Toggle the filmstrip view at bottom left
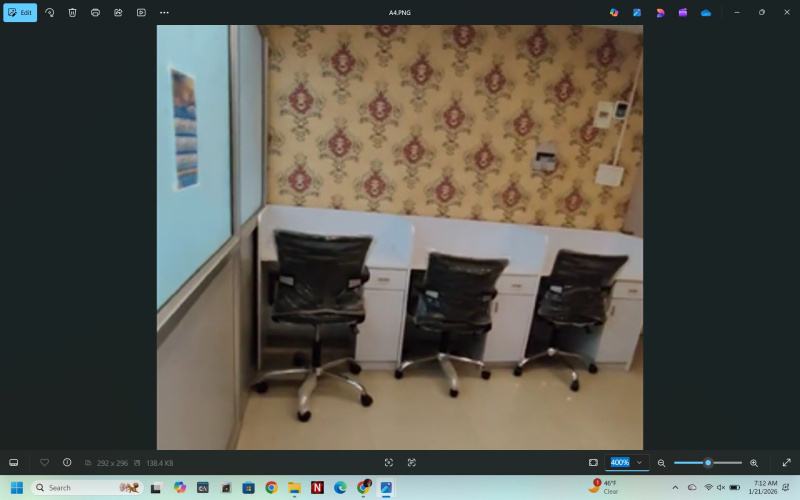 click(14, 462)
